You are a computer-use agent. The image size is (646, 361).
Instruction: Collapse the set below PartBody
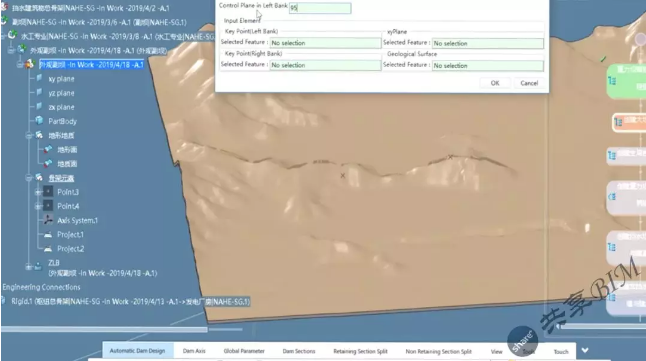tap(29, 135)
